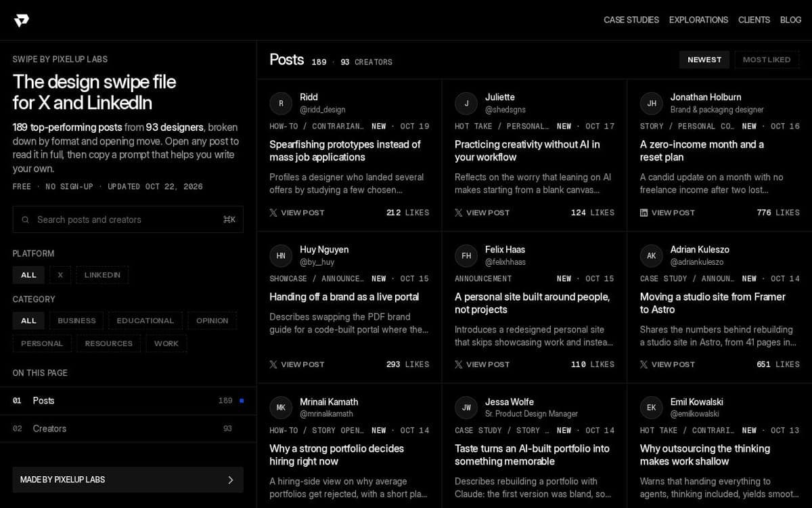Open Juliette's avatar icon
The image size is (812, 508).
click(x=466, y=103)
